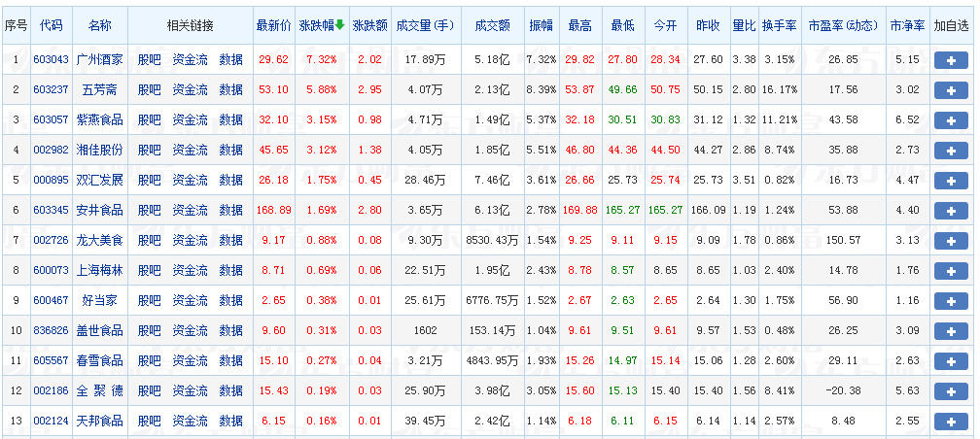Add 广州酒家 to watchlist with plus button

(950, 60)
